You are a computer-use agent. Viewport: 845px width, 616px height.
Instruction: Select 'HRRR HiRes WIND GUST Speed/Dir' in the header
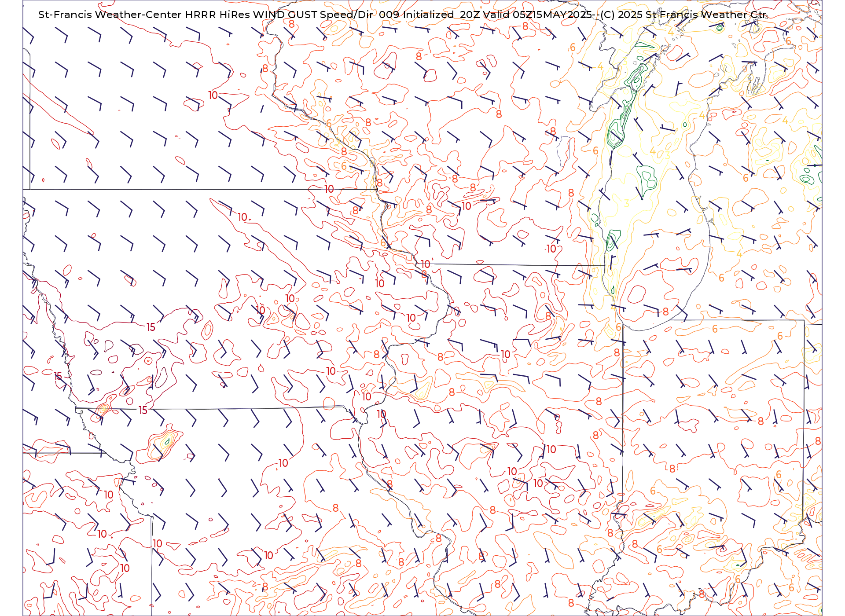279,15
